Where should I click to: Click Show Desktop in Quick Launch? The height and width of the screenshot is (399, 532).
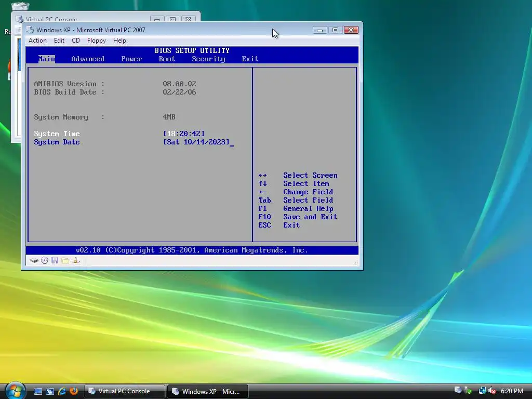coord(37,391)
